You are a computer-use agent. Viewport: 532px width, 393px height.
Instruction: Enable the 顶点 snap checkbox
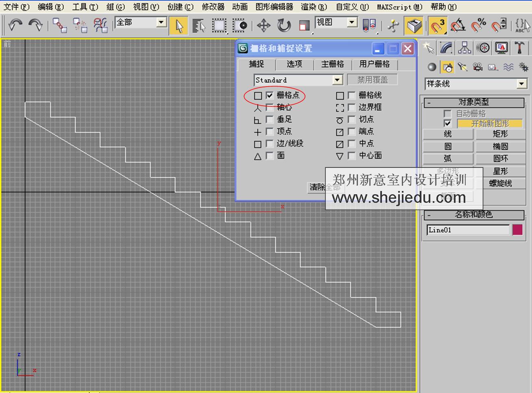(269, 131)
